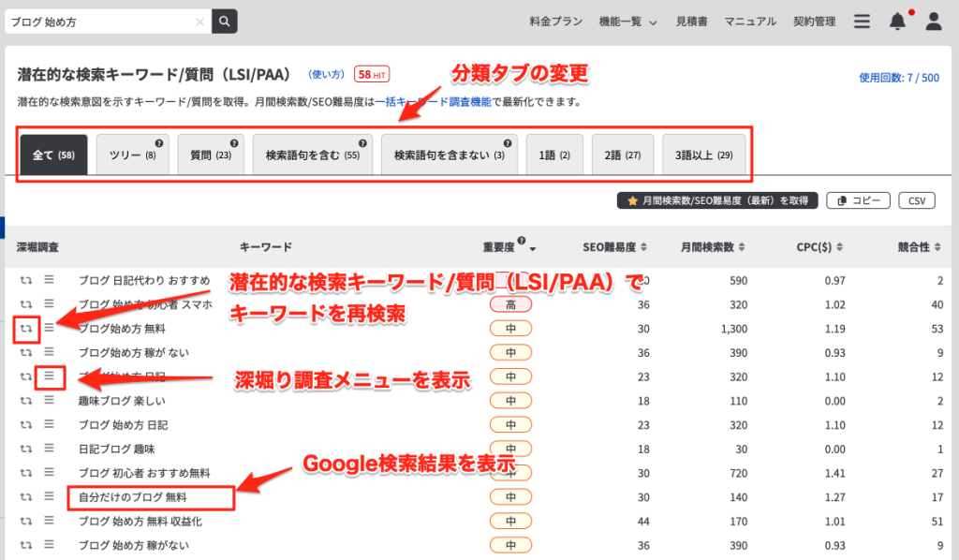Expand the 機能一覧 dropdown menu

click(x=627, y=22)
